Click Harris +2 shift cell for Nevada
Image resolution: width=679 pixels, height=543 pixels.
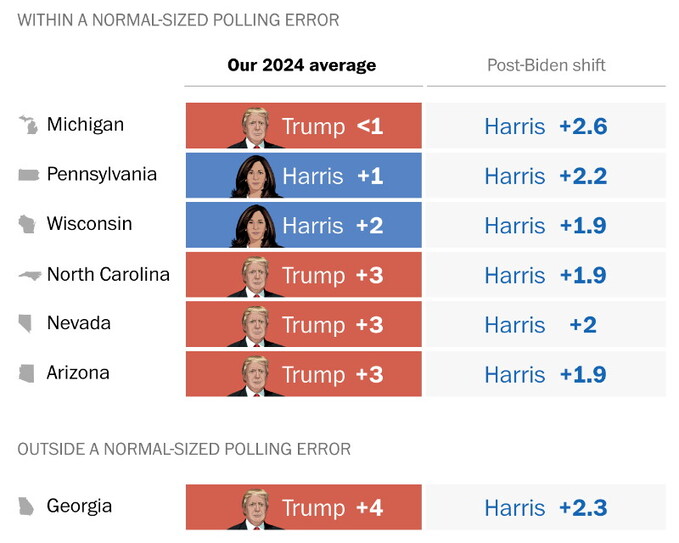click(546, 325)
